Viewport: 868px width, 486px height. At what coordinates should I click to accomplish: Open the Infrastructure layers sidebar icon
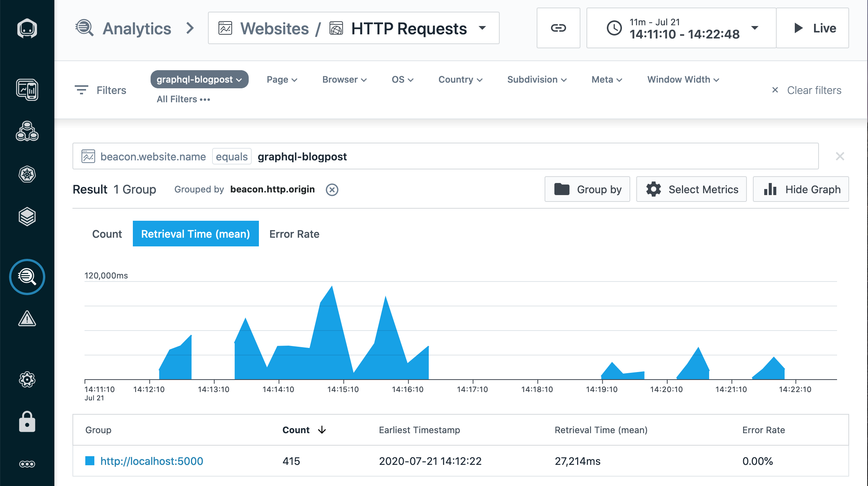tap(27, 217)
